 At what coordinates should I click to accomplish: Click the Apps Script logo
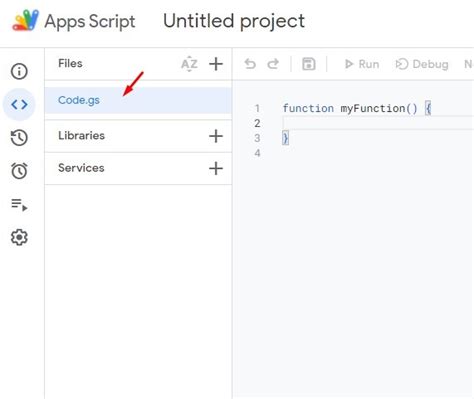click(26, 20)
